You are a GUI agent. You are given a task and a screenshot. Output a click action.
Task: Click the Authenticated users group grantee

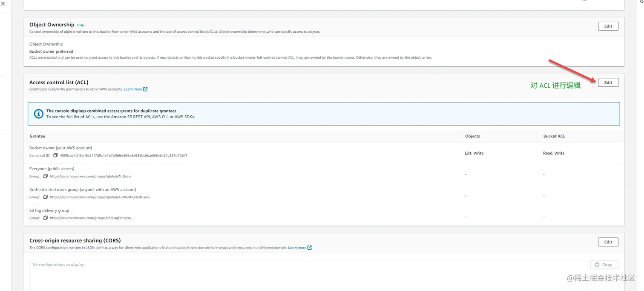pos(83,190)
